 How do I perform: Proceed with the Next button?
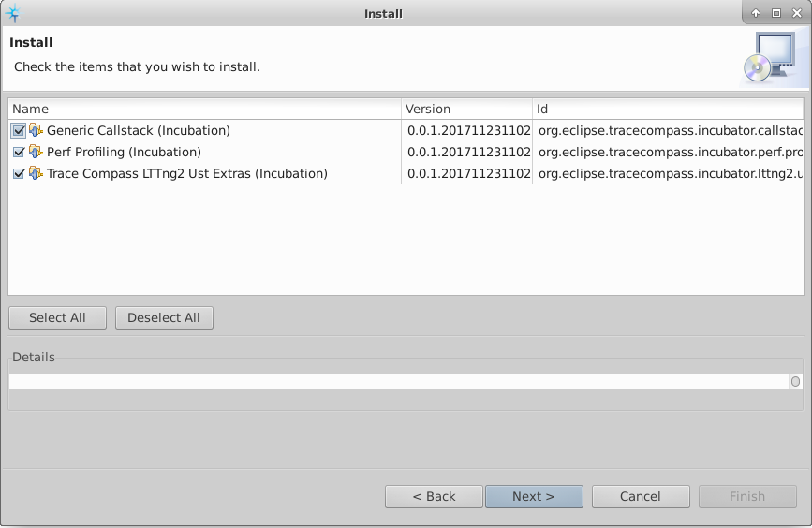point(534,496)
